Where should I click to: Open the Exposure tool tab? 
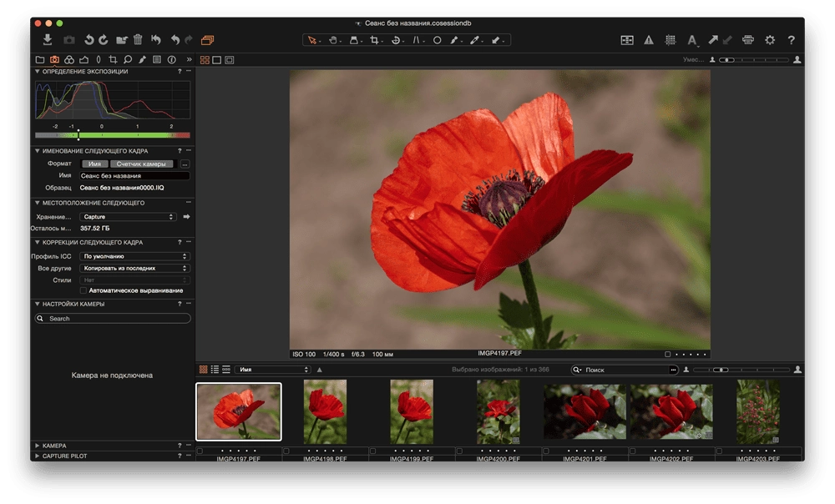(x=83, y=59)
